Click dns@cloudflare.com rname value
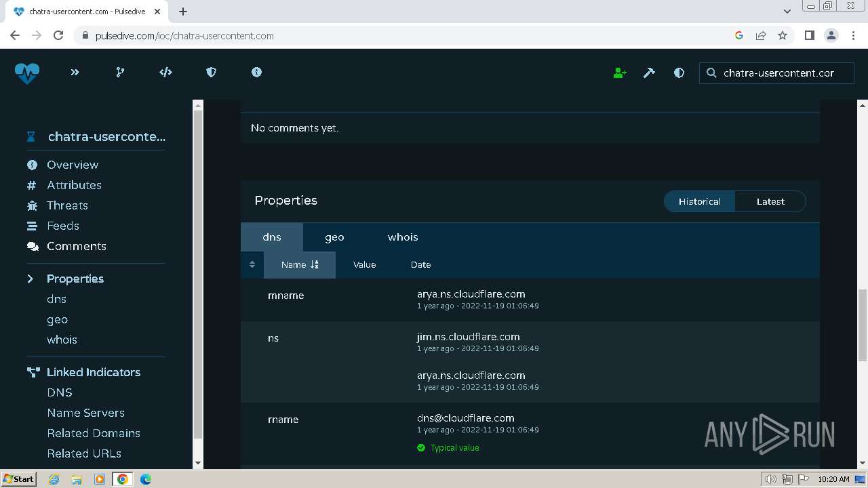This screenshot has width=868, height=488. [466, 418]
